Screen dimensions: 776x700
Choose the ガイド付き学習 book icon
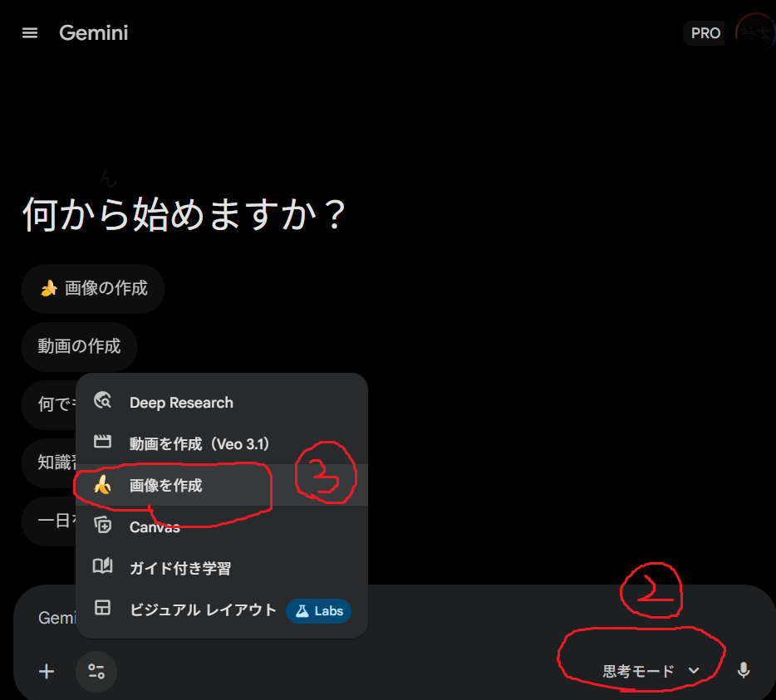(103, 567)
